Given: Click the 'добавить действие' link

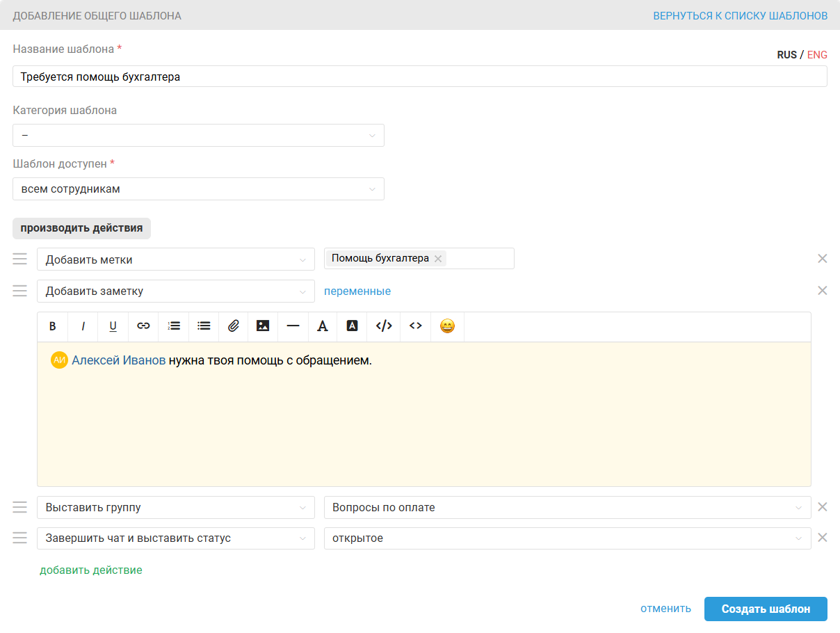Looking at the screenshot, I should point(91,570).
